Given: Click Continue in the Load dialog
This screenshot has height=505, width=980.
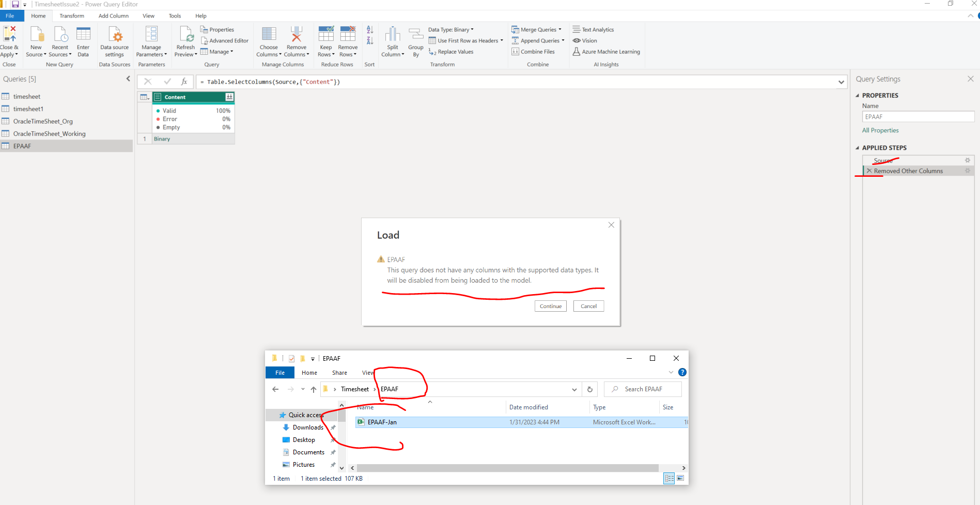Looking at the screenshot, I should tap(551, 306).
